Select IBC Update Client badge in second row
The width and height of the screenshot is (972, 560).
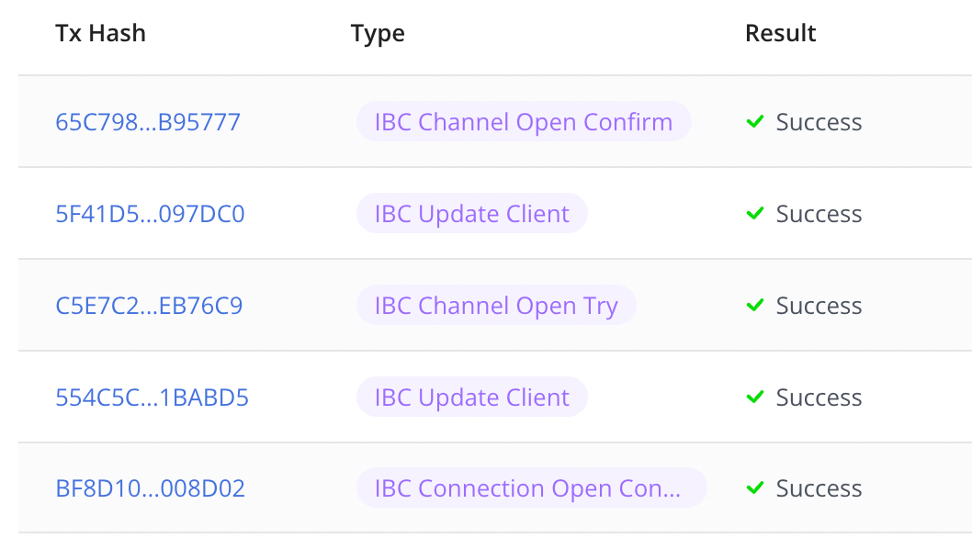(471, 214)
